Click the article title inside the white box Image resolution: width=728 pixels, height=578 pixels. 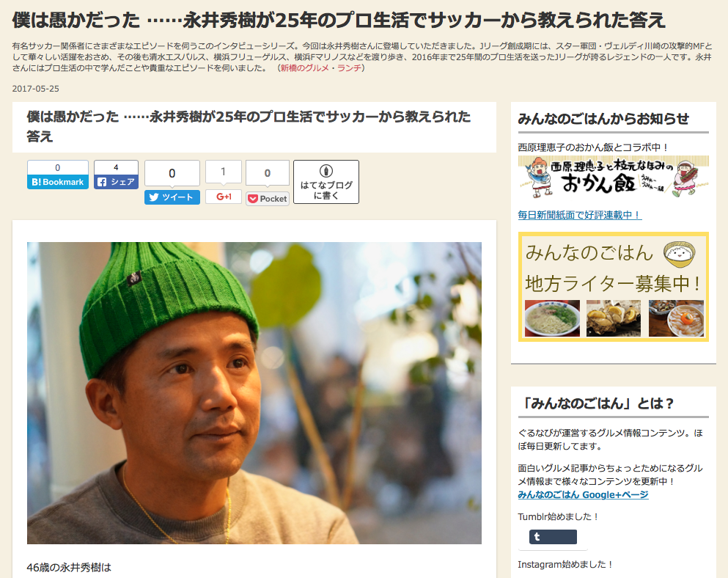click(249, 126)
